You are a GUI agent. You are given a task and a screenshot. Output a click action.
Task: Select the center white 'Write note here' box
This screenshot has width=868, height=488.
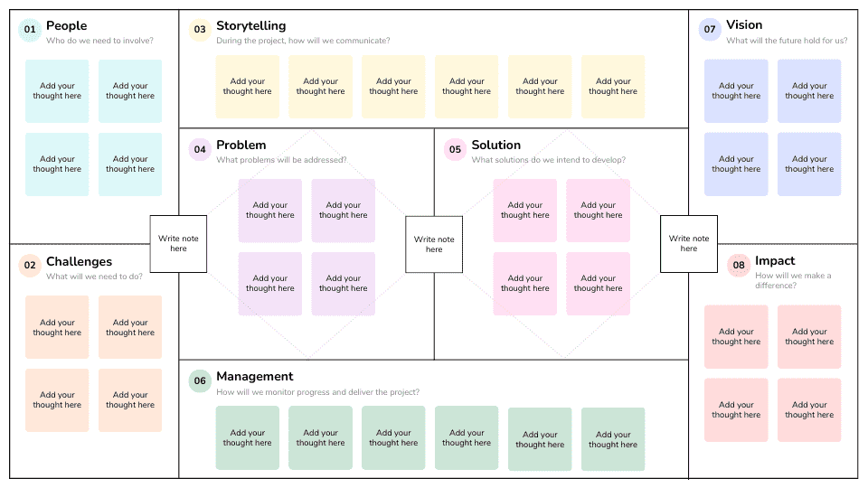click(434, 244)
